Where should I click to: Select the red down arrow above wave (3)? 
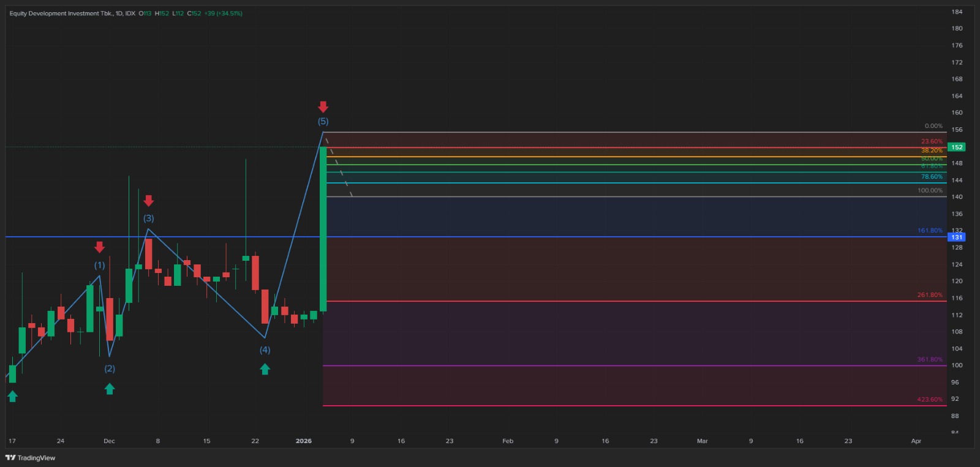[x=148, y=201]
